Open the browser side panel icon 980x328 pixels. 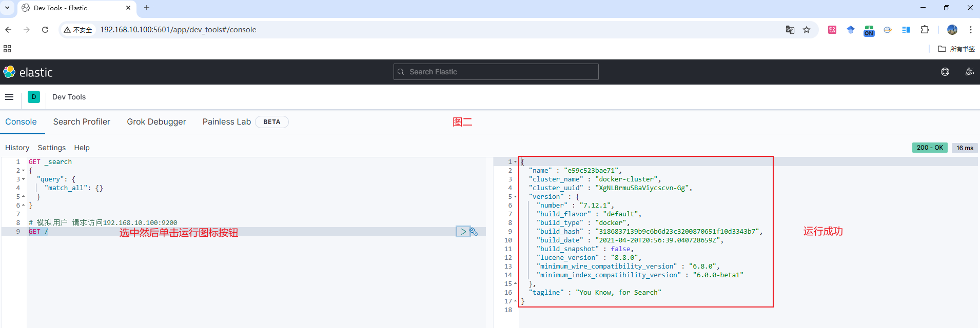click(x=906, y=30)
